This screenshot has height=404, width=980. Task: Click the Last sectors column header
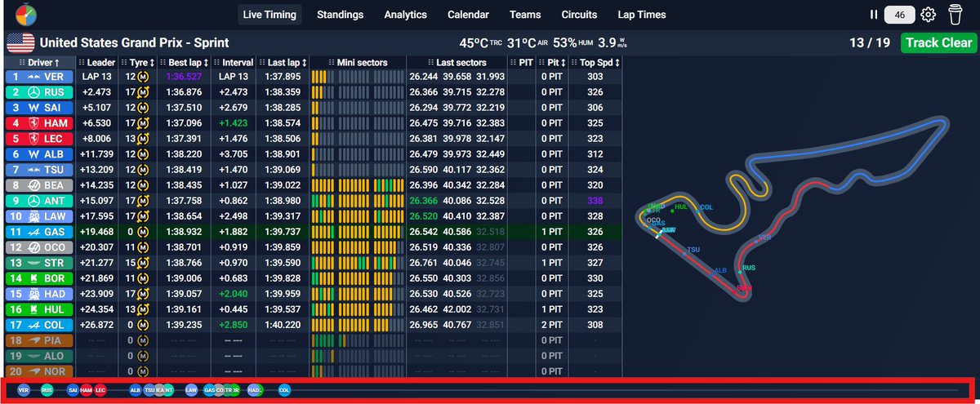(457, 62)
